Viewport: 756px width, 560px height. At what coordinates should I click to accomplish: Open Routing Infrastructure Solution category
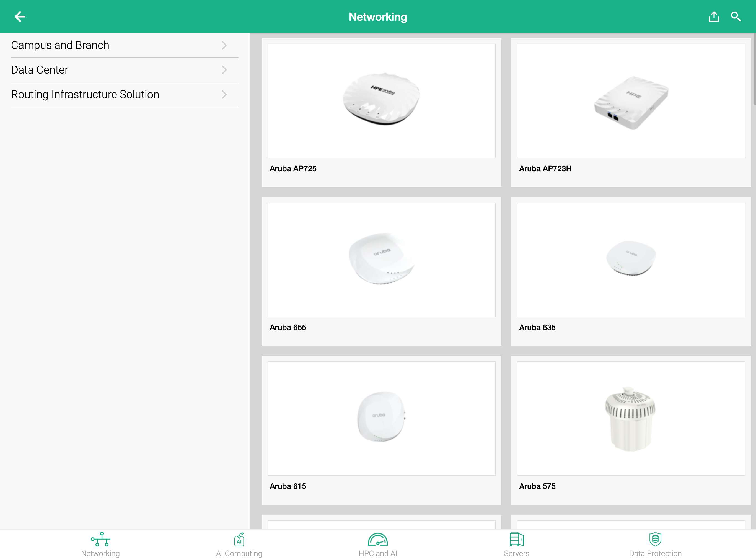(125, 95)
